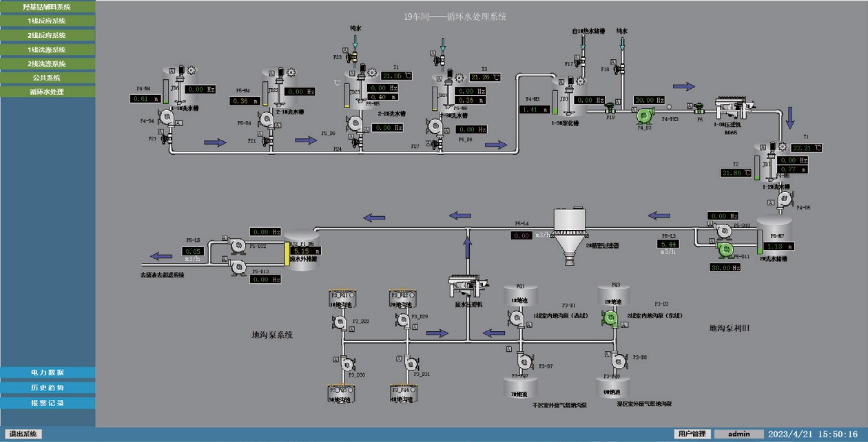Viewport: 868px width, 442px height.
Task: Open the 2线洗涤系统 page
Action: [x=48, y=63]
